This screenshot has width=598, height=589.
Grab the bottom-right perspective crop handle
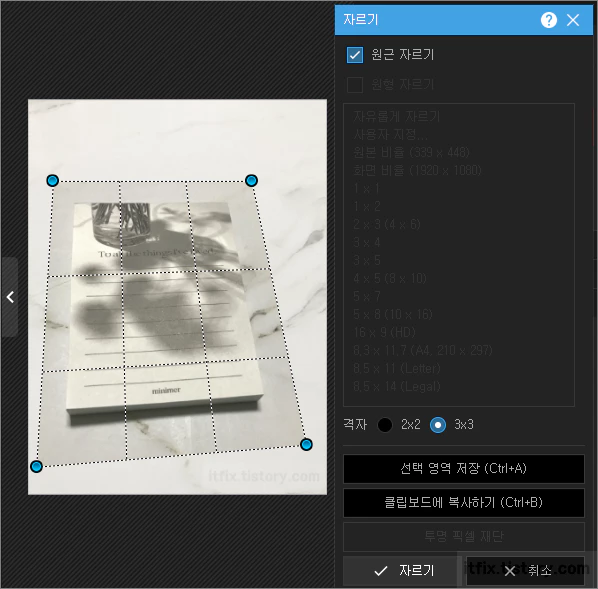click(306, 444)
